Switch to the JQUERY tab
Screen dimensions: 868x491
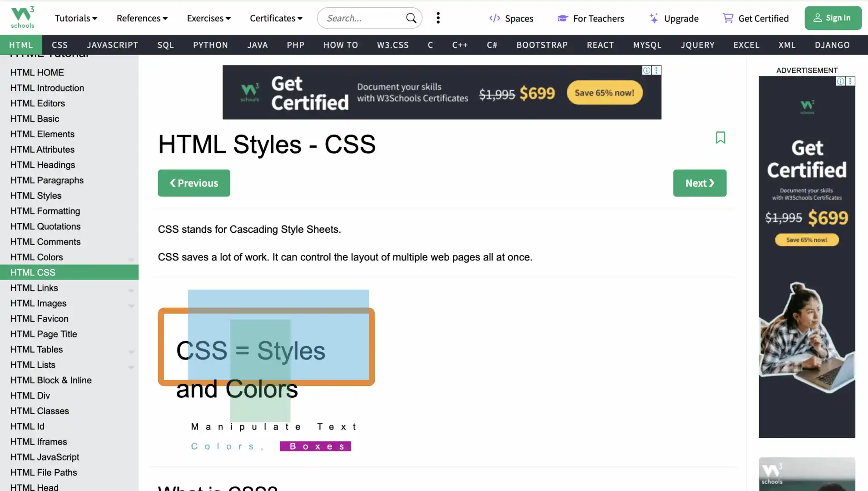[698, 45]
